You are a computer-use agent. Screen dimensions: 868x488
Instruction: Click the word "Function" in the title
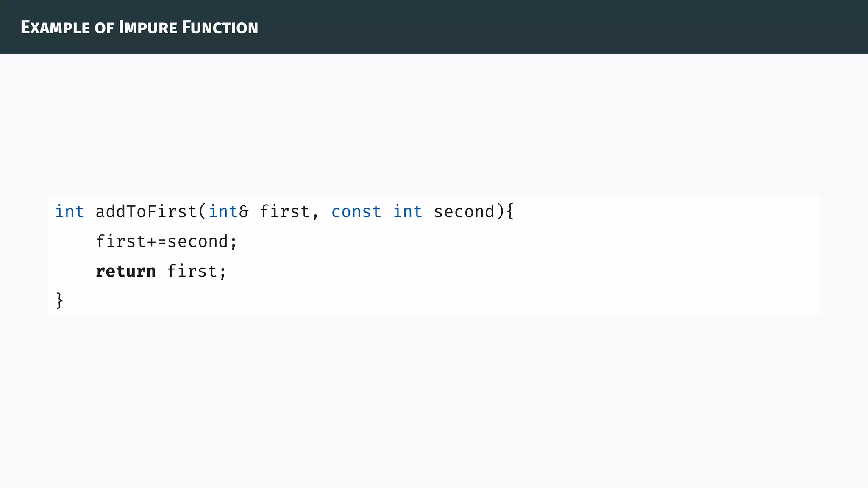pos(220,28)
